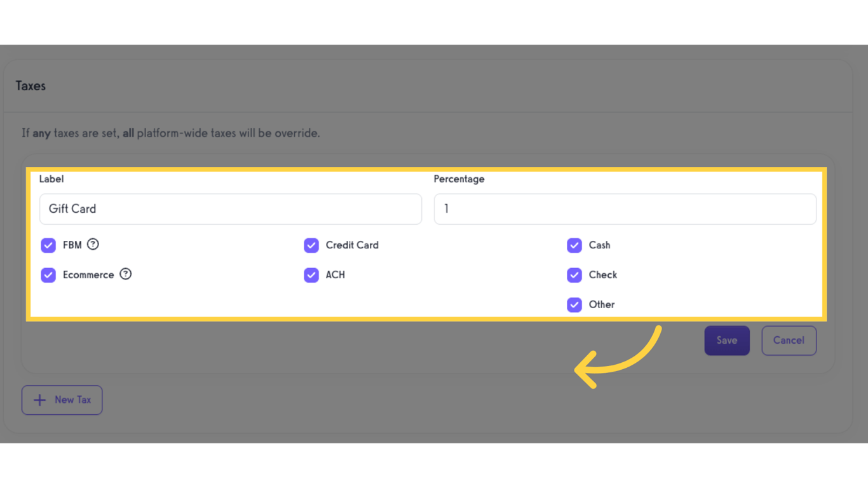868x488 pixels.
Task: Uncheck the Other payment checkbox
Action: pyautogui.click(x=574, y=304)
